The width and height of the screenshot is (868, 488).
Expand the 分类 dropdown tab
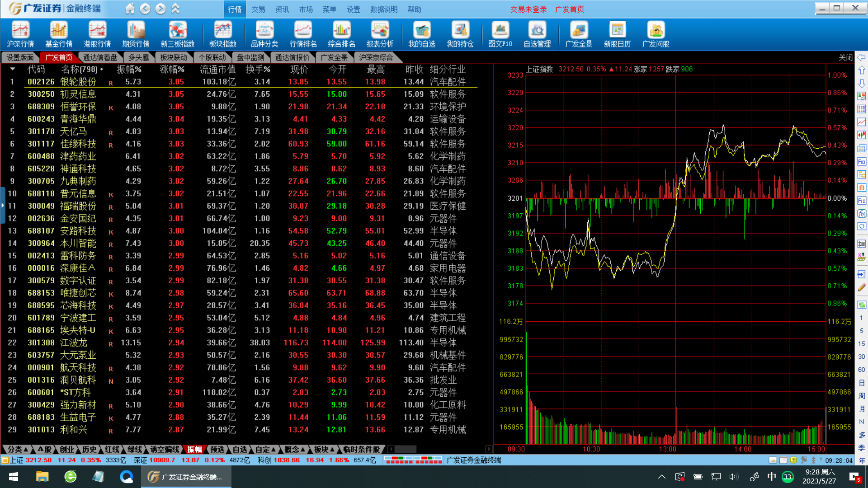pos(18,449)
